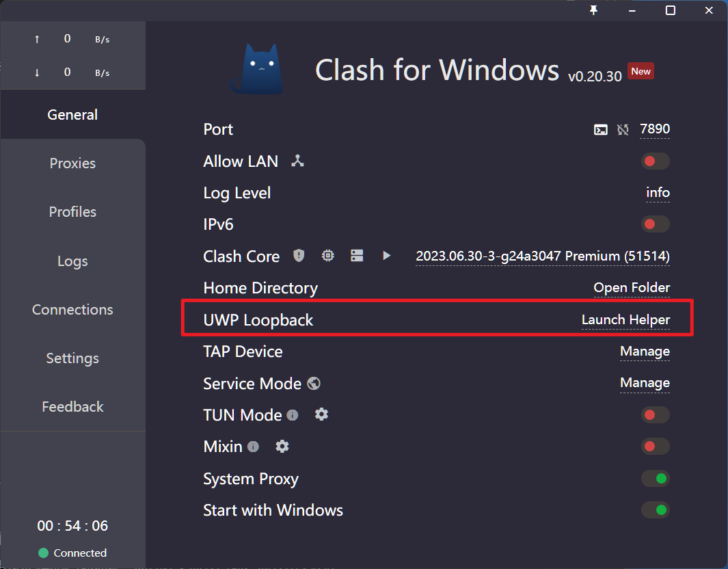Screen dimensions: 728x569
Task: Click the globe icon next to Service Mode
Action: click(x=314, y=384)
